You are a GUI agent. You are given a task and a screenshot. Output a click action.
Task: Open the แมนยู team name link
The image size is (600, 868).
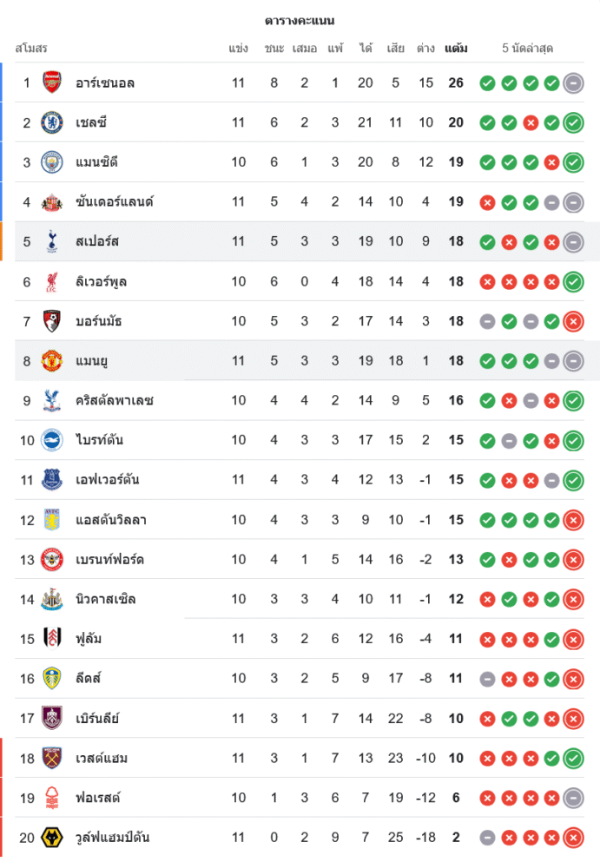[x=91, y=360]
